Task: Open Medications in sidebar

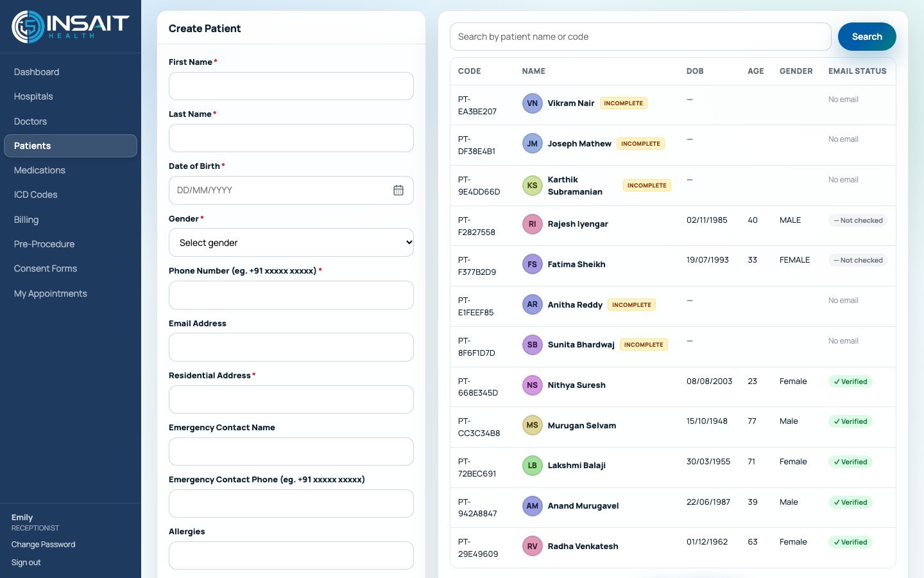Action: pos(71,170)
